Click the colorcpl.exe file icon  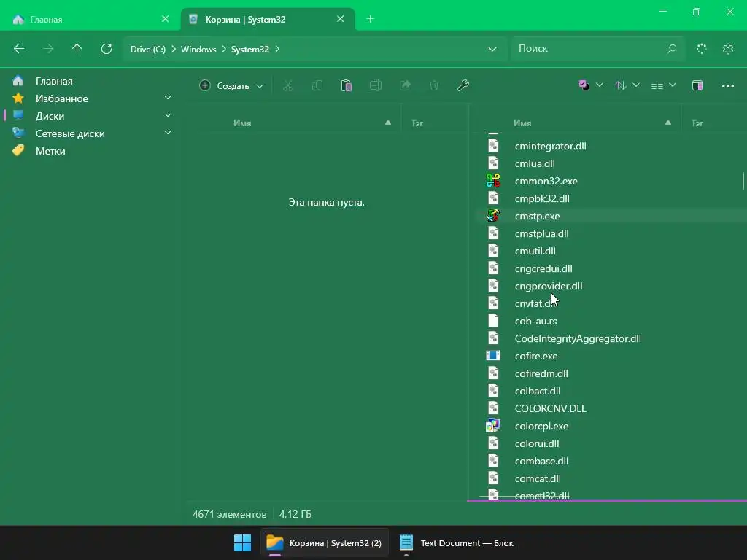[493, 426]
